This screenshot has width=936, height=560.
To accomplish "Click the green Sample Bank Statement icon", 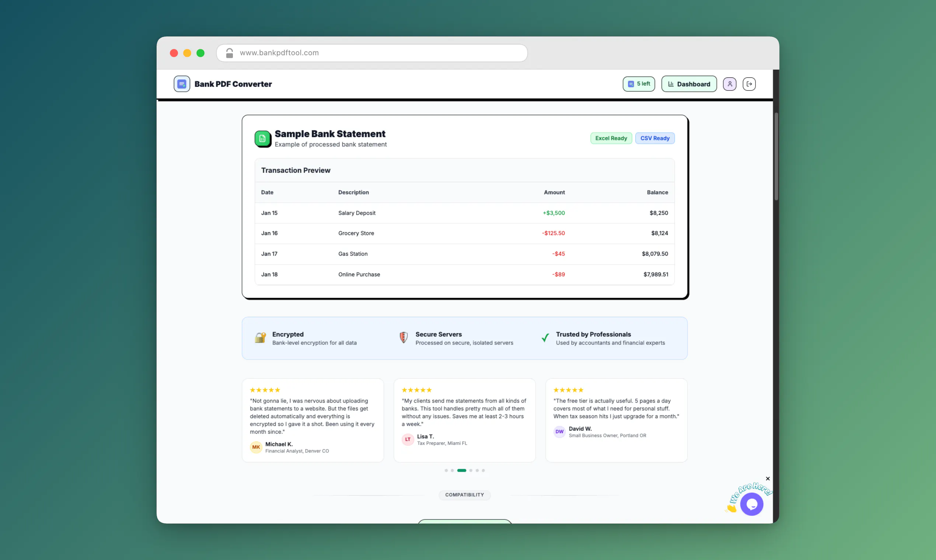I will pyautogui.click(x=262, y=139).
